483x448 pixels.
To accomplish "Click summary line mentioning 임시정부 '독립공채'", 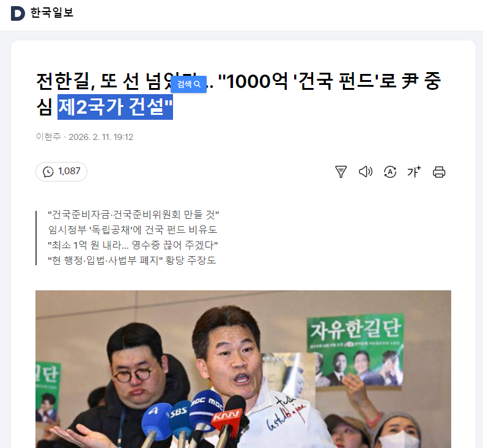I will 133,230.
